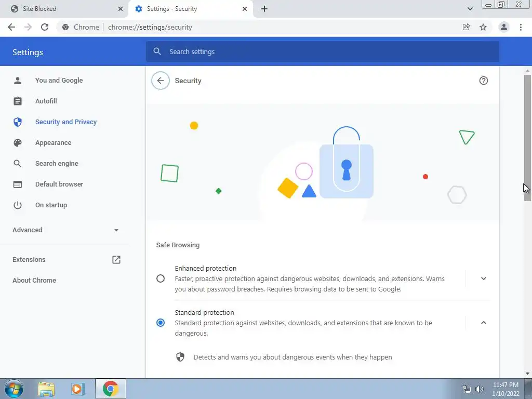The image size is (532, 399).
Task: Open the Security help icon
Action: pyautogui.click(x=484, y=81)
